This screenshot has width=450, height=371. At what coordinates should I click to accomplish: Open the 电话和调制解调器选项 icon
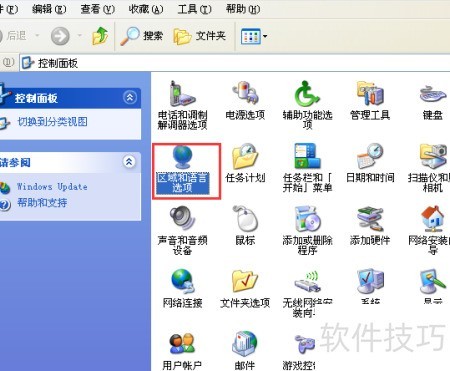point(182,94)
